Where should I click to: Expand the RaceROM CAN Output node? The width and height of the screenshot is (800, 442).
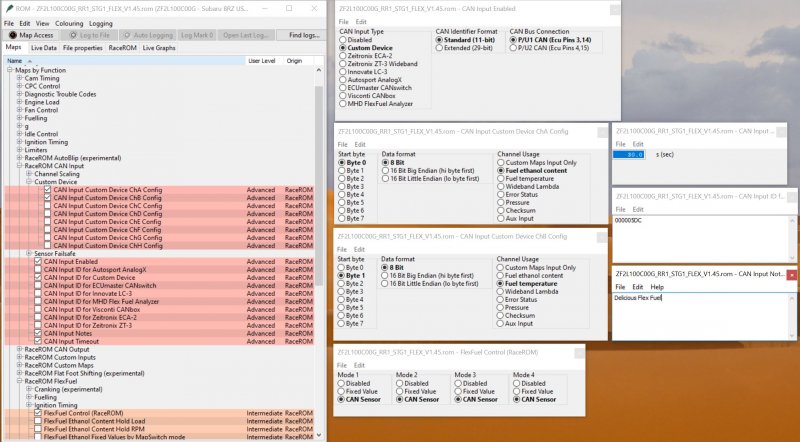point(19,349)
